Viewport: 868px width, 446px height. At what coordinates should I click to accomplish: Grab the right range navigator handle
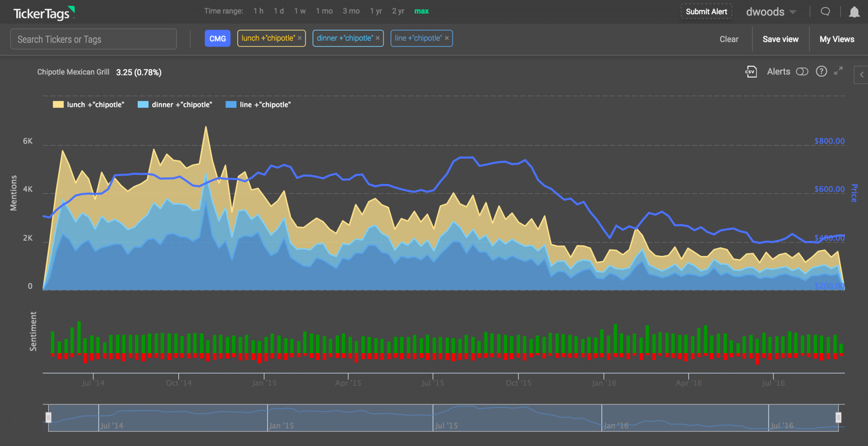(838, 417)
